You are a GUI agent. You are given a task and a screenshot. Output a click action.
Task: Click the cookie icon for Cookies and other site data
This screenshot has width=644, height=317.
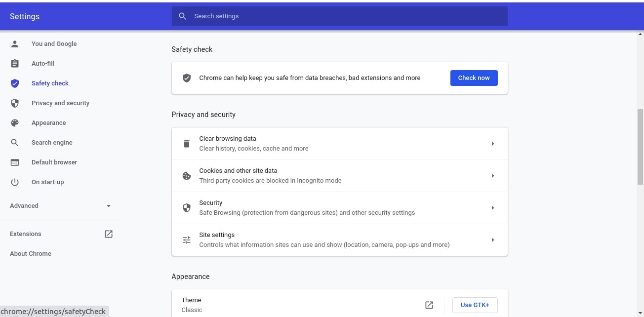[187, 176]
